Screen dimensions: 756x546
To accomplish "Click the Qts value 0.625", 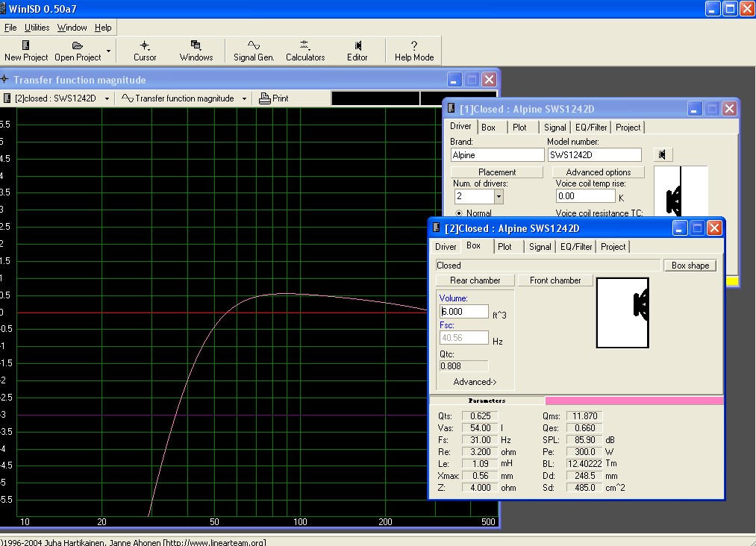I will [x=480, y=416].
